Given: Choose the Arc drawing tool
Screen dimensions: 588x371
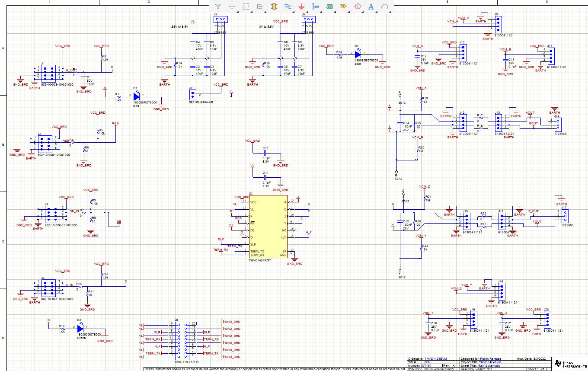Looking at the screenshot, I should tap(384, 6).
